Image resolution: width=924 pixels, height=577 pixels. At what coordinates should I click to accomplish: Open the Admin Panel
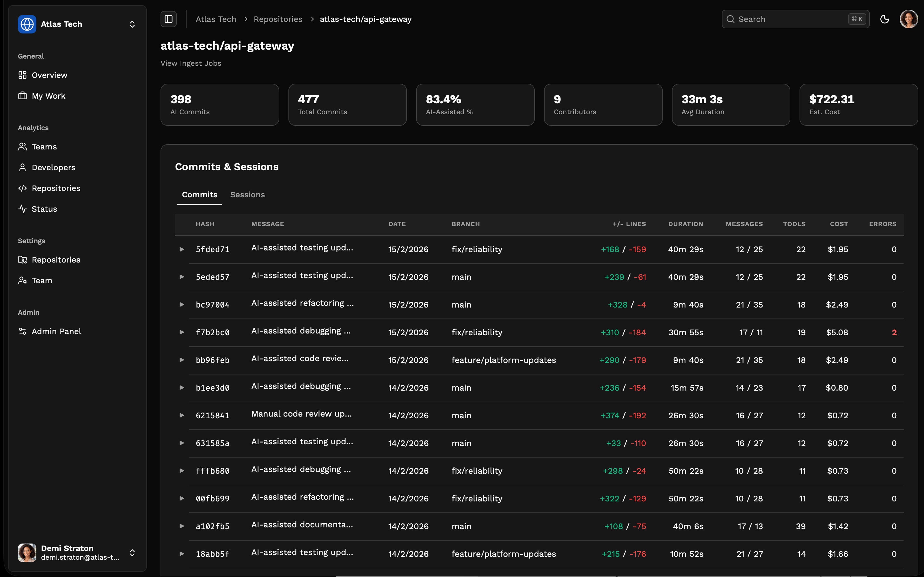tap(57, 331)
